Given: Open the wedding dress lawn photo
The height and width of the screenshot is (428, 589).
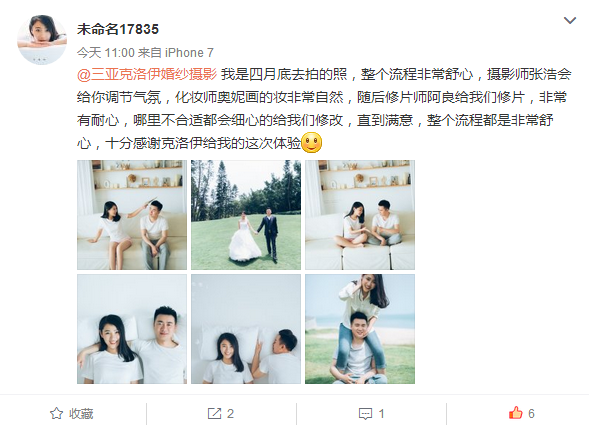Looking at the screenshot, I should (246, 215).
